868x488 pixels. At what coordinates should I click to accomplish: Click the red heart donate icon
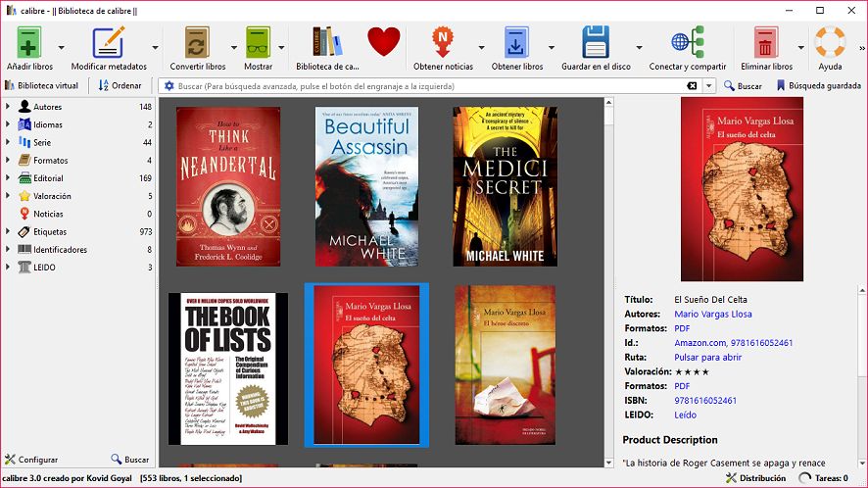(384, 41)
